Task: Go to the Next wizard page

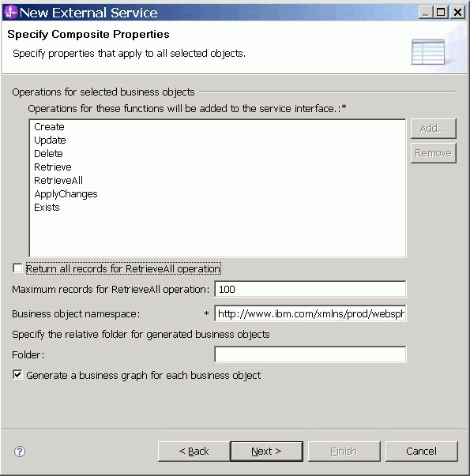Action: tap(266, 451)
